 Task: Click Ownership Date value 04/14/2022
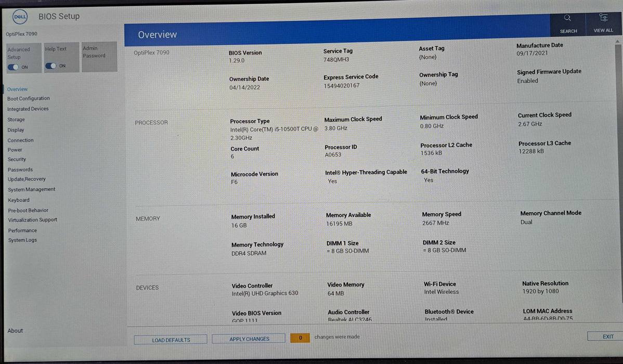pyautogui.click(x=245, y=87)
